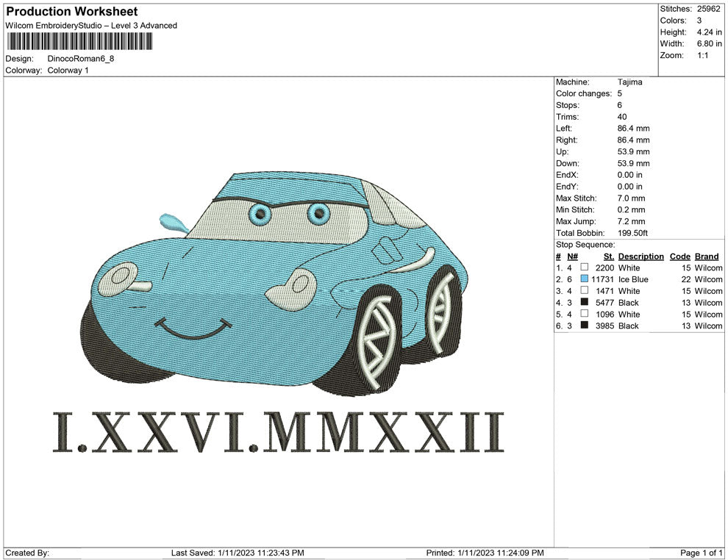This screenshot has height=560, width=728.
Task: Click the N# column header
Action: click(572, 256)
